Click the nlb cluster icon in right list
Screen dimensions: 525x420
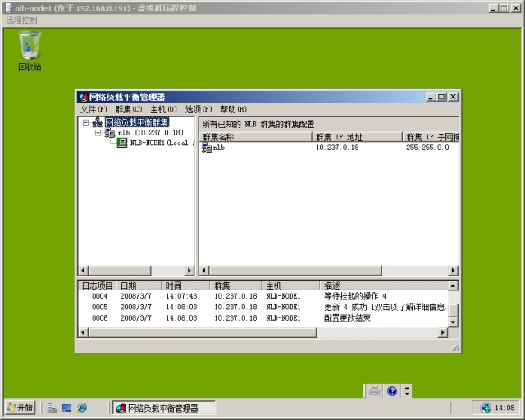click(x=207, y=148)
